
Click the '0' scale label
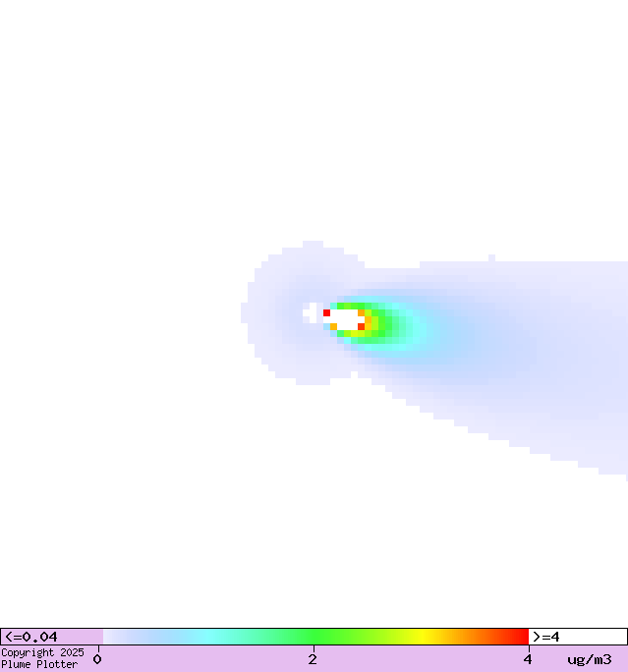[97, 659]
